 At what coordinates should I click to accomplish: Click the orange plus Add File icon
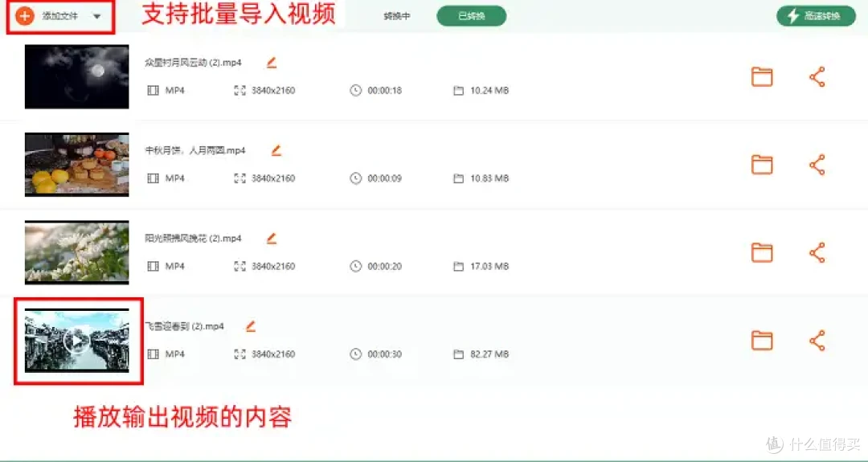[24, 16]
